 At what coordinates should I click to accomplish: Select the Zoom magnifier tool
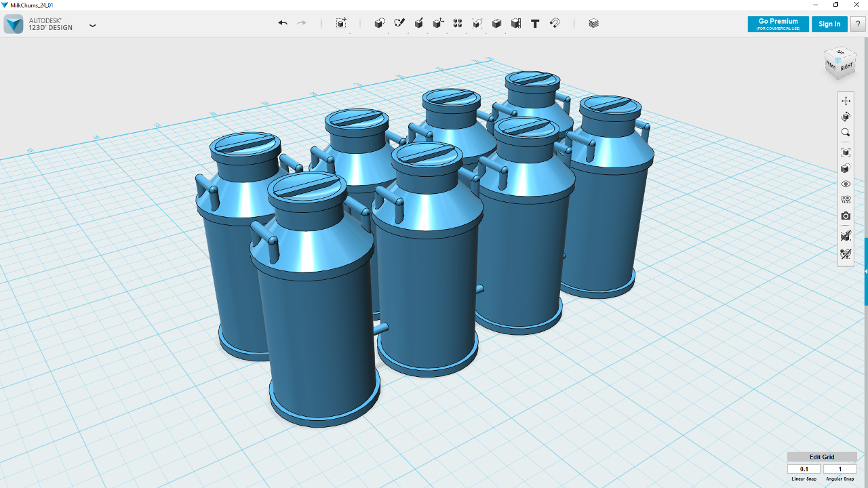tap(846, 133)
